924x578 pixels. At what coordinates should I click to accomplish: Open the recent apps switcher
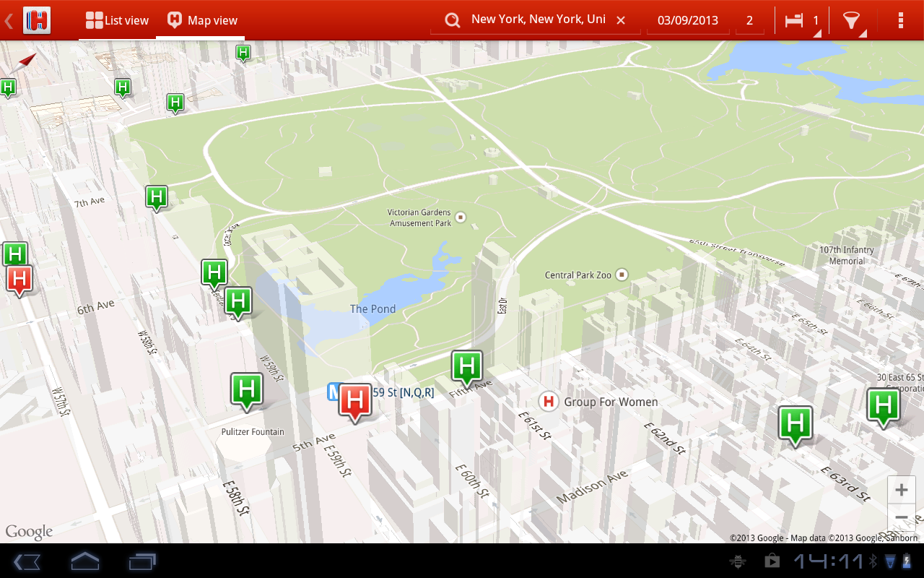[142, 561]
